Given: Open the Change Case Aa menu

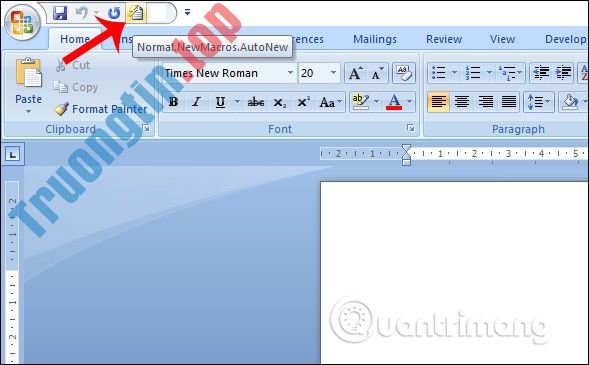Looking at the screenshot, I should pos(330,102).
